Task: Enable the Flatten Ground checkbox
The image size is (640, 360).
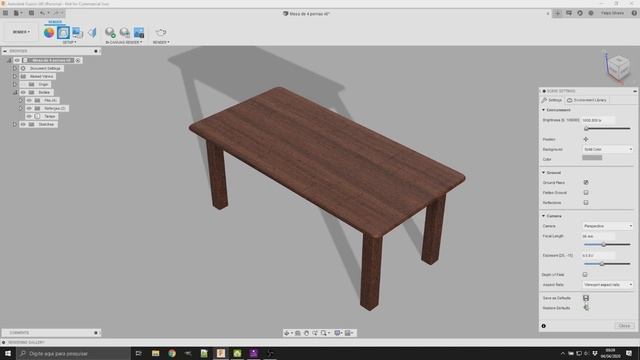Action: point(586,192)
